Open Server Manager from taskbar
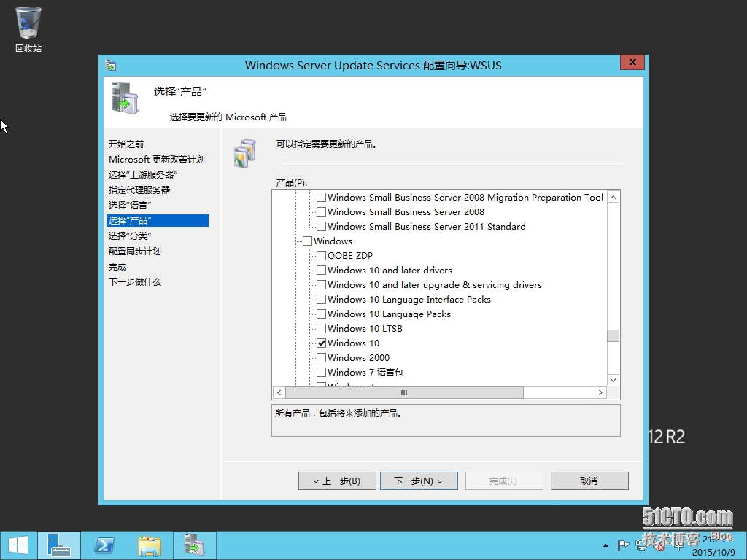747x560 pixels. [x=59, y=545]
